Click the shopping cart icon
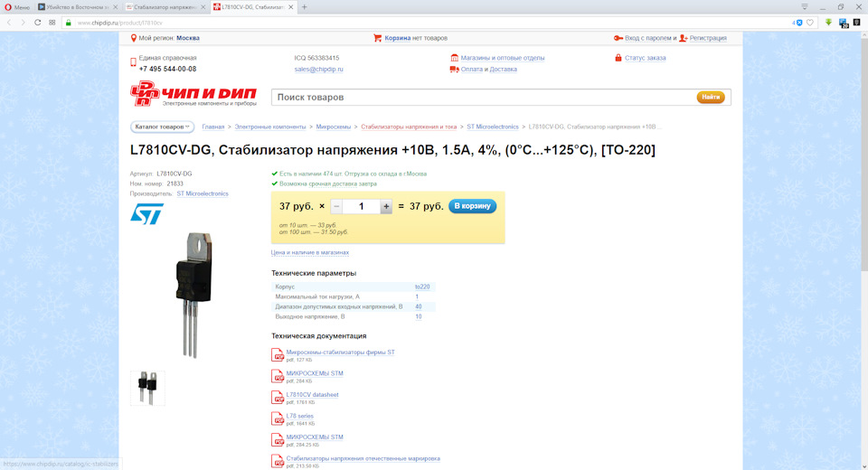This screenshot has height=470, width=868. pyautogui.click(x=378, y=38)
